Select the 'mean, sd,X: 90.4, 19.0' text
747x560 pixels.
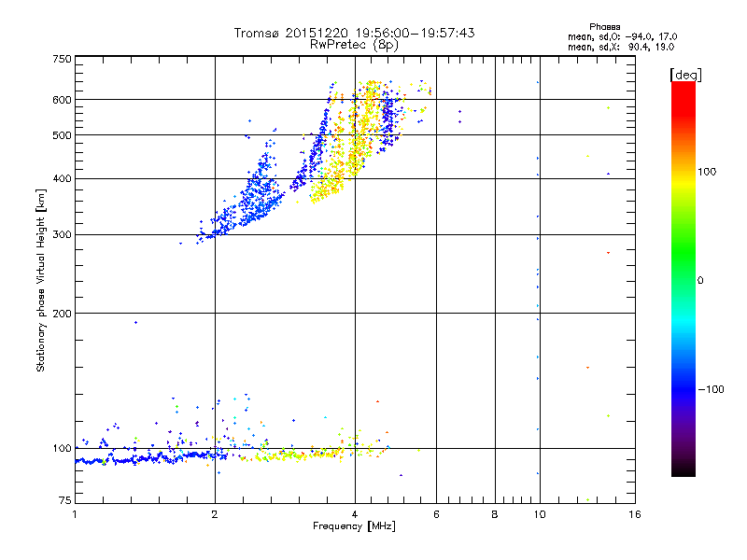pos(621,47)
